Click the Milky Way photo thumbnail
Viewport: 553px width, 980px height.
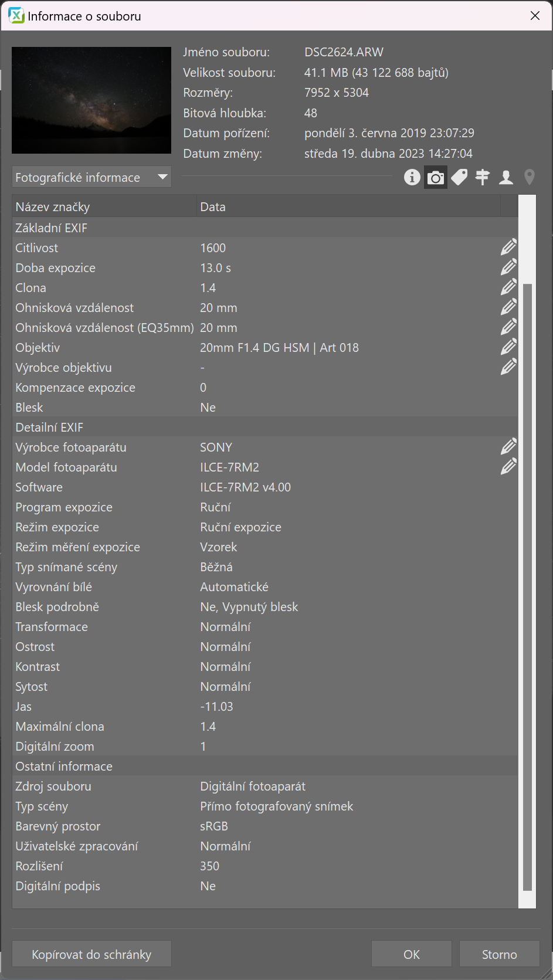click(x=91, y=100)
